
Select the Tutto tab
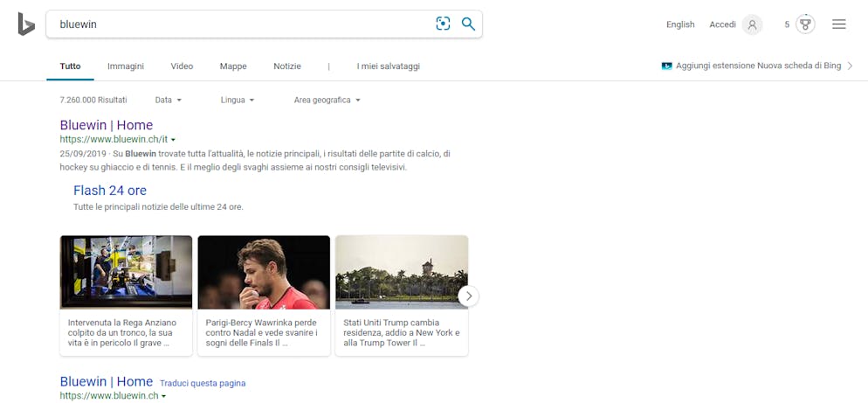pos(71,66)
